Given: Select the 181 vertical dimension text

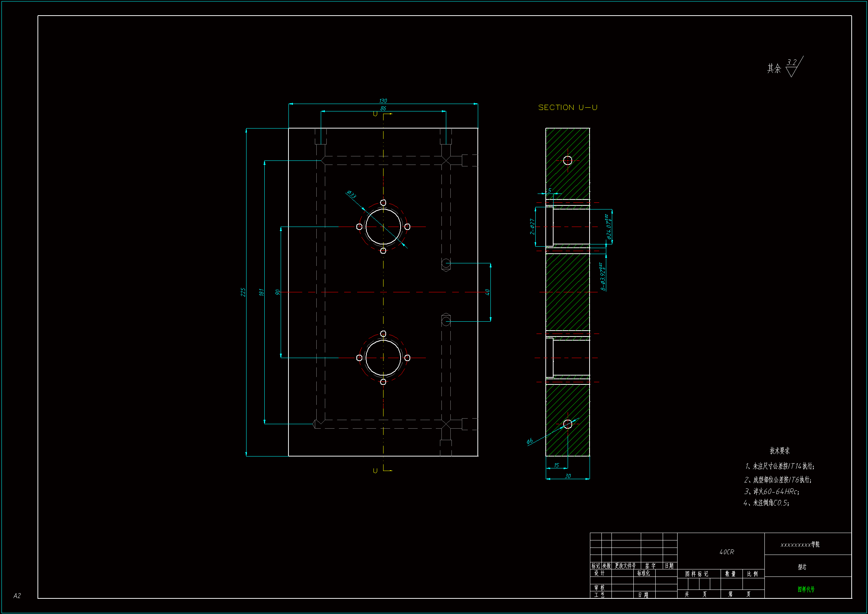Looking at the screenshot, I should [x=261, y=292].
